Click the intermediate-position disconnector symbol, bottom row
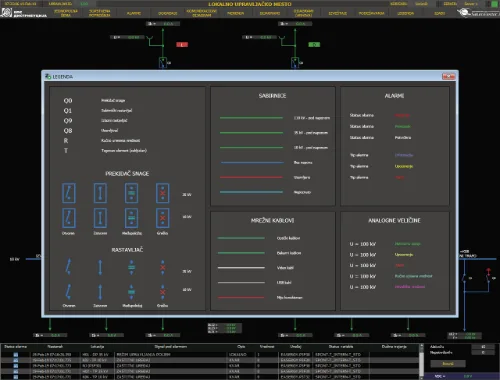500x380 pixels. tap(131, 292)
